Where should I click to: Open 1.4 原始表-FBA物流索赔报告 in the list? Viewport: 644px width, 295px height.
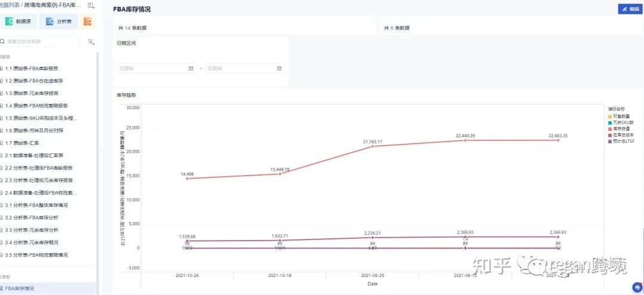click(41, 106)
